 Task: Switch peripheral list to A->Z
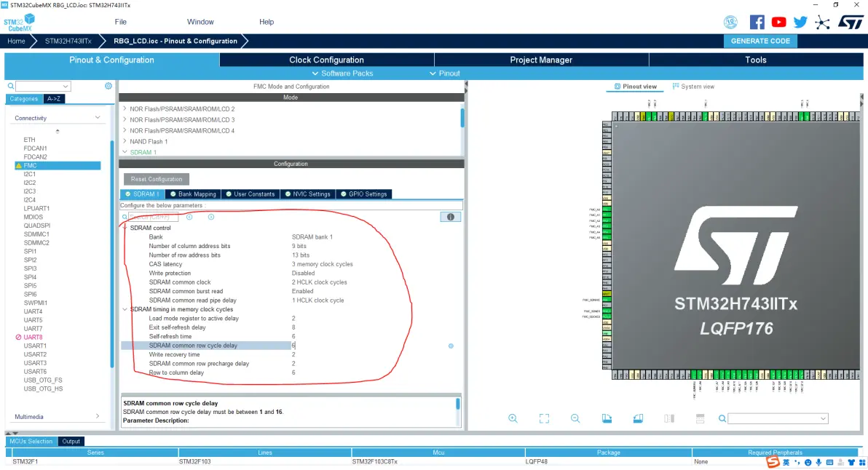coord(54,98)
